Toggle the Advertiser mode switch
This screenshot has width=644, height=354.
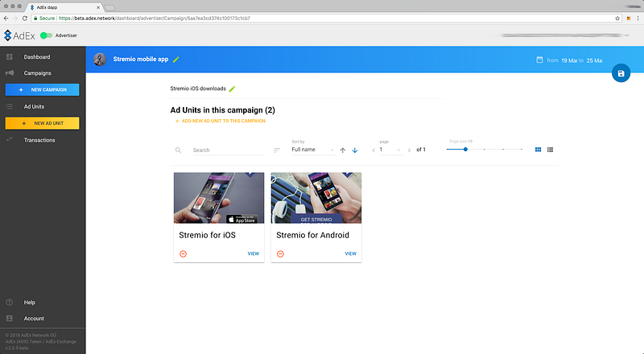[x=46, y=35]
